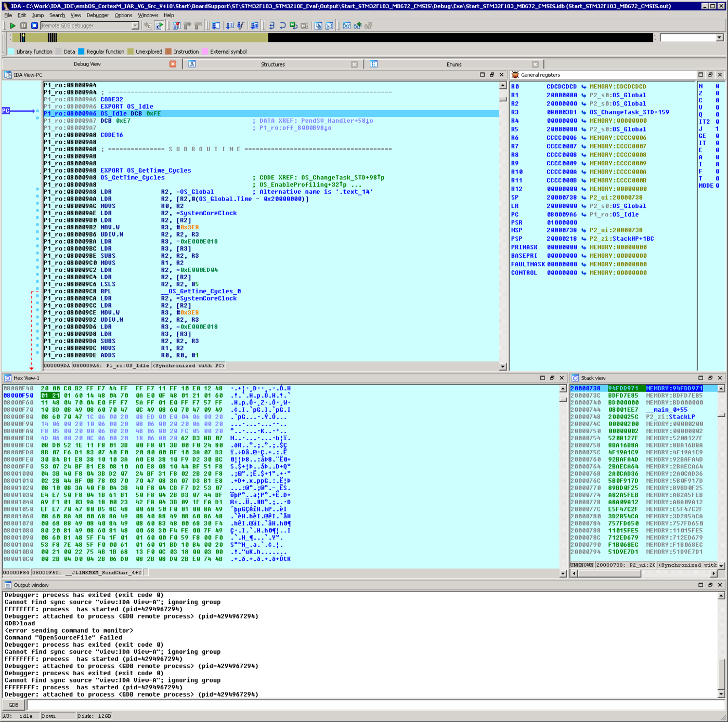Click the Library function color swatch
The image size is (728, 722).
tap(11, 51)
